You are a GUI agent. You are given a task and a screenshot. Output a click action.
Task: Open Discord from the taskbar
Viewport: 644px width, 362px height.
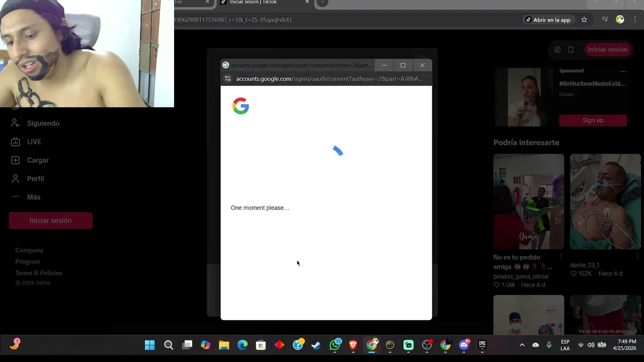tap(464, 345)
